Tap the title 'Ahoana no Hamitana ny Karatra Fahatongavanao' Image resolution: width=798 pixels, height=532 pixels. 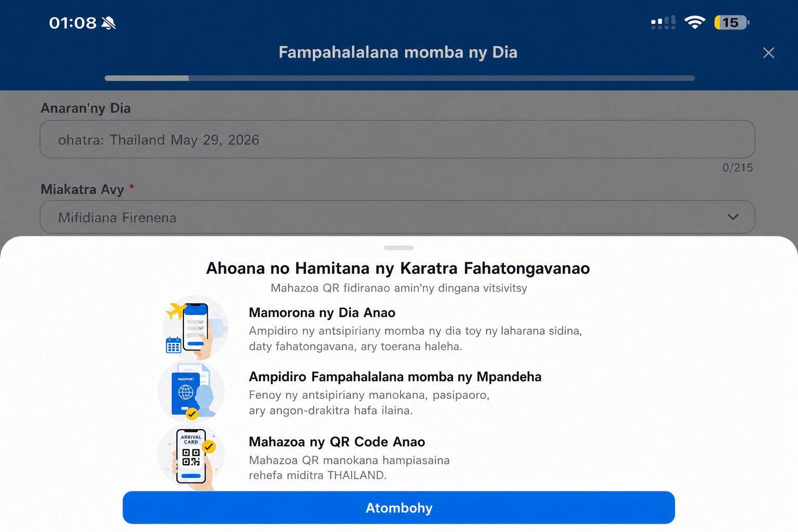398,268
